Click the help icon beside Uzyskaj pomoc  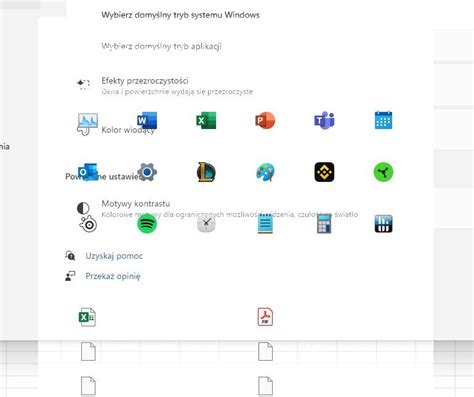pos(70,256)
